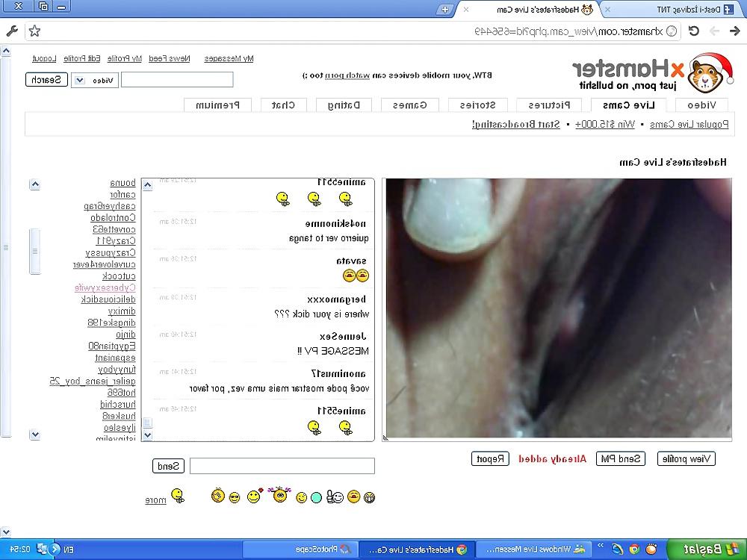747x560 pixels.
Task: Expand the Video search type dropdown
Action: [x=94, y=80]
